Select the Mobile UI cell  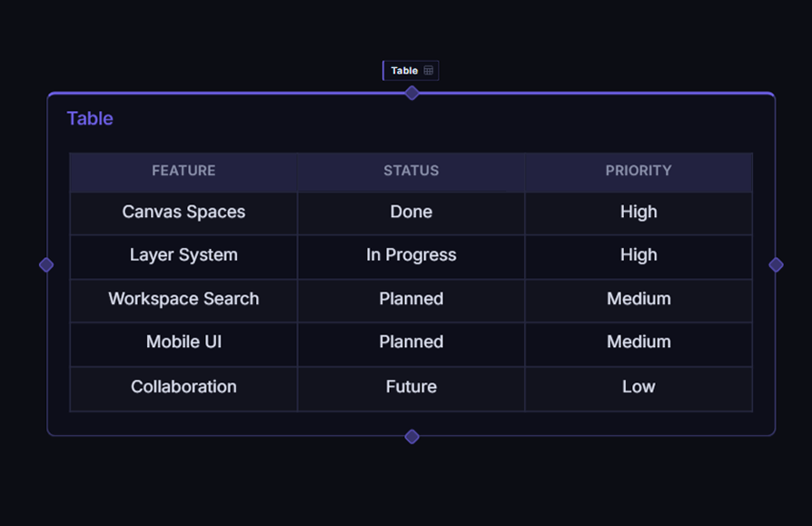(183, 342)
